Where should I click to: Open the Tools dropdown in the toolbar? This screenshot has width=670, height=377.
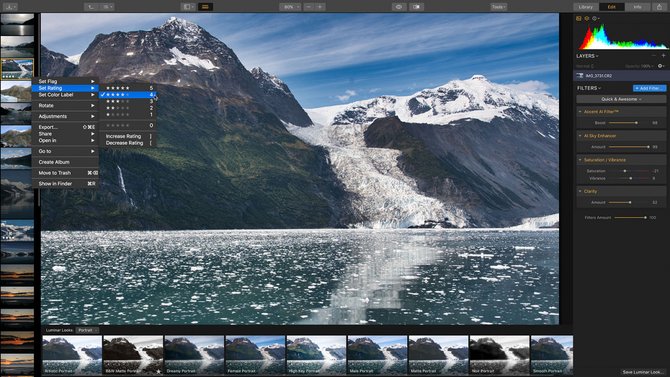(498, 7)
